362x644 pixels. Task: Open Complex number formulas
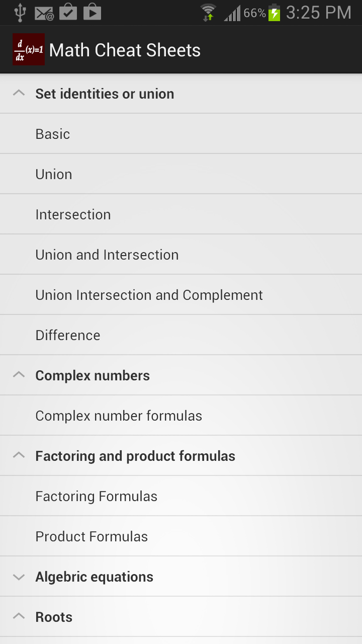pyautogui.click(x=119, y=416)
